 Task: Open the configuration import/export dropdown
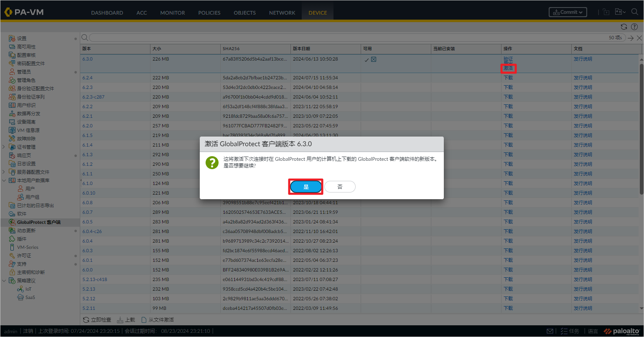(x=620, y=12)
